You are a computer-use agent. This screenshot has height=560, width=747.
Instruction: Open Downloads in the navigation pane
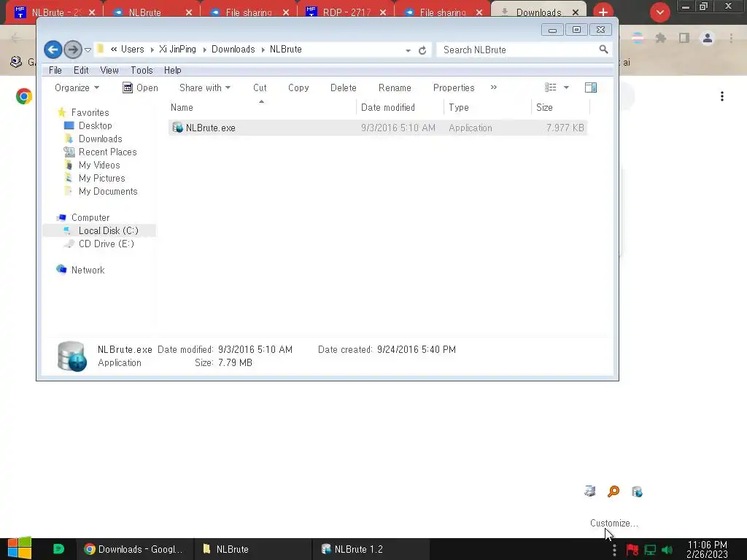(x=100, y=139)
